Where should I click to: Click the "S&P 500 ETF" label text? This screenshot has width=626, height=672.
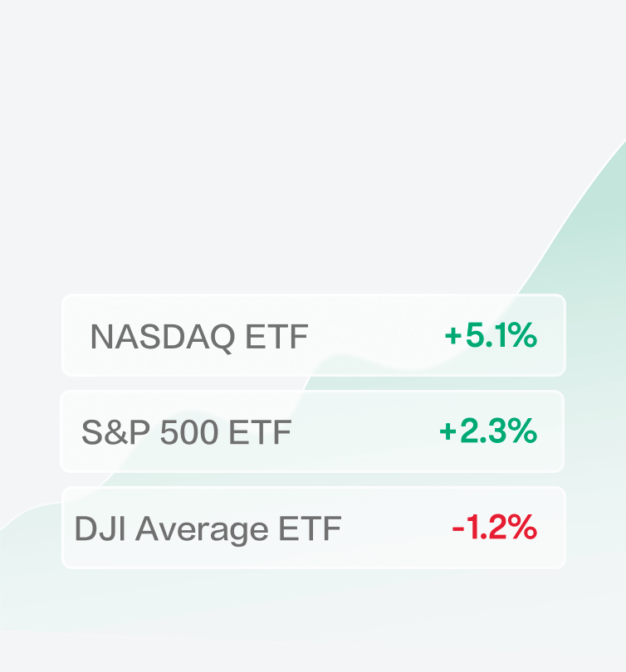(187, 432)
